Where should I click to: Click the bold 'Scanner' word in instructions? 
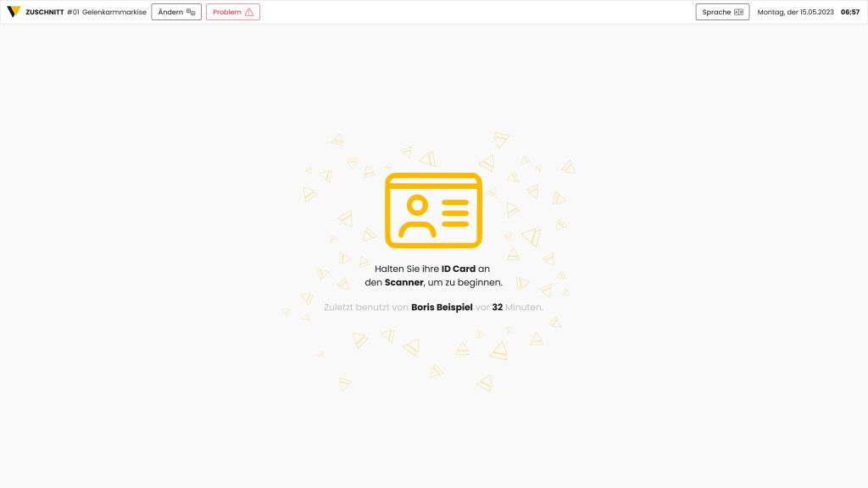click(403, 282)
